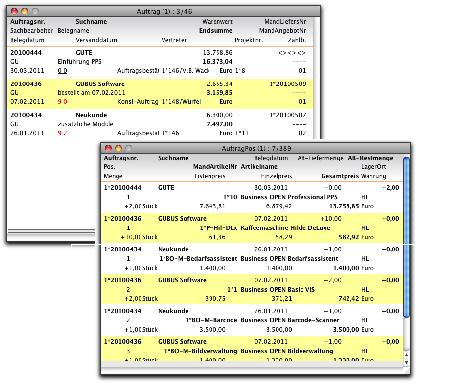Click 'Business OPEN Basic VIS' article name
The image size is (454, 386).
[277, 290]
